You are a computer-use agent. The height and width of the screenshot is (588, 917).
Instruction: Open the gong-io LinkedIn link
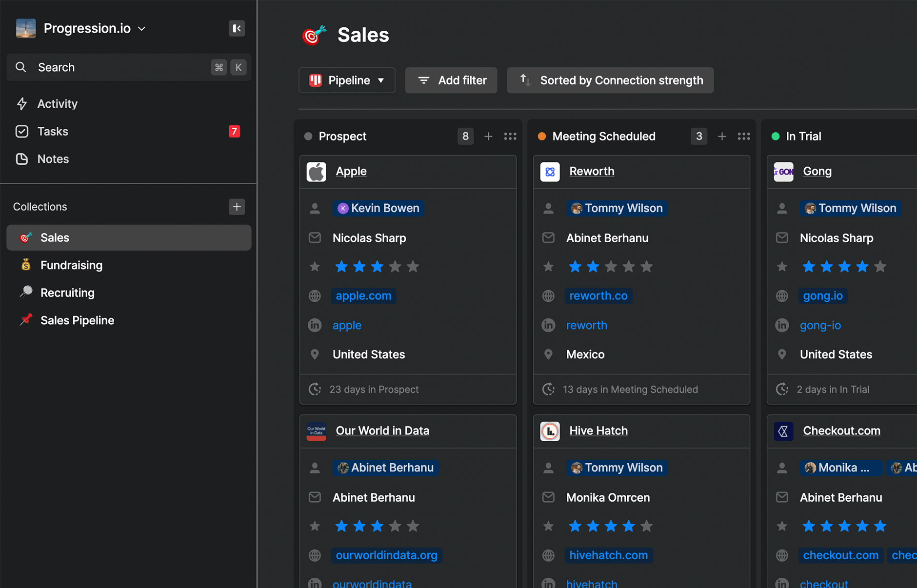pyautogui.click(x=820, y=325)
